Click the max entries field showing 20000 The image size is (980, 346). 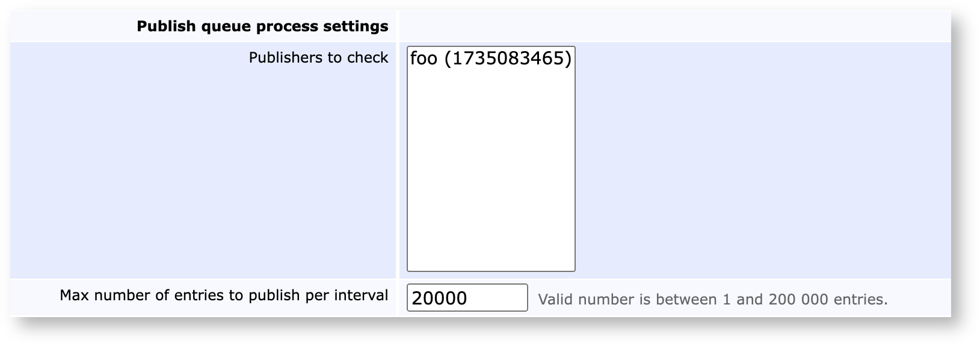pyautogui.click(x=467, y=298)
